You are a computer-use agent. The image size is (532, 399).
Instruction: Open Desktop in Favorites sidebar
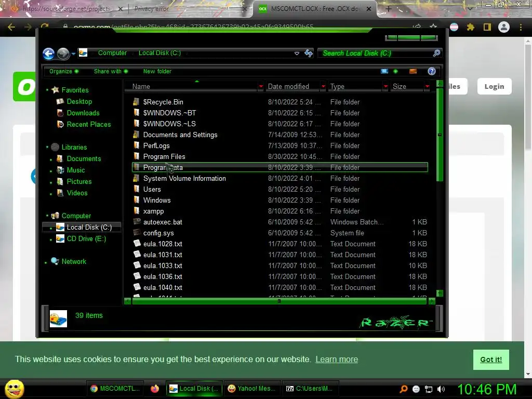pos(79,101)
